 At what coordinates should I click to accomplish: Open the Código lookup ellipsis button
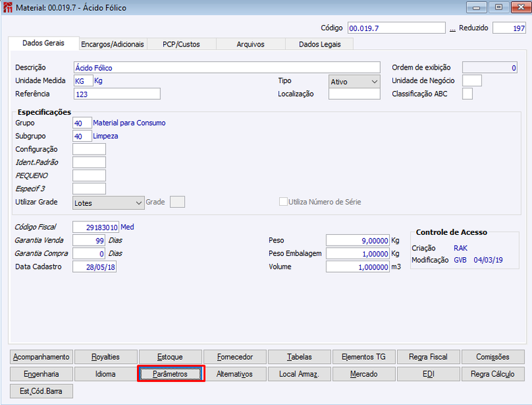point(452,29)
